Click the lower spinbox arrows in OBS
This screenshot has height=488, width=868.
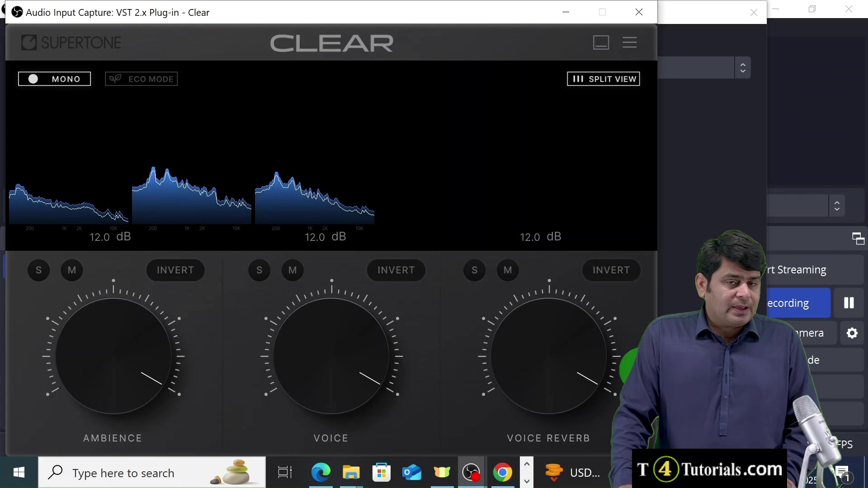click(837, 206)
